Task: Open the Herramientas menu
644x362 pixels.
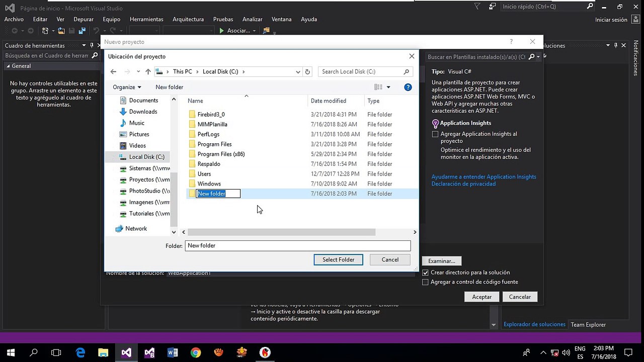Action: 146,19
